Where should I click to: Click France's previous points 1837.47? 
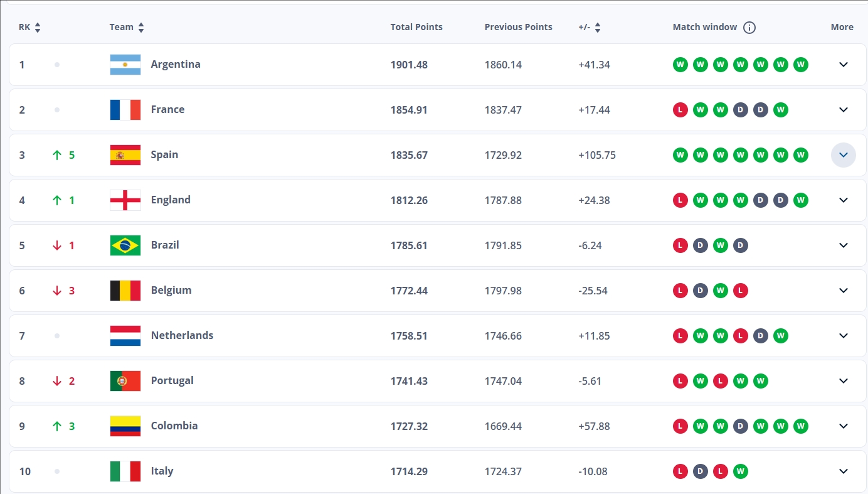click(x=503, y=110)
